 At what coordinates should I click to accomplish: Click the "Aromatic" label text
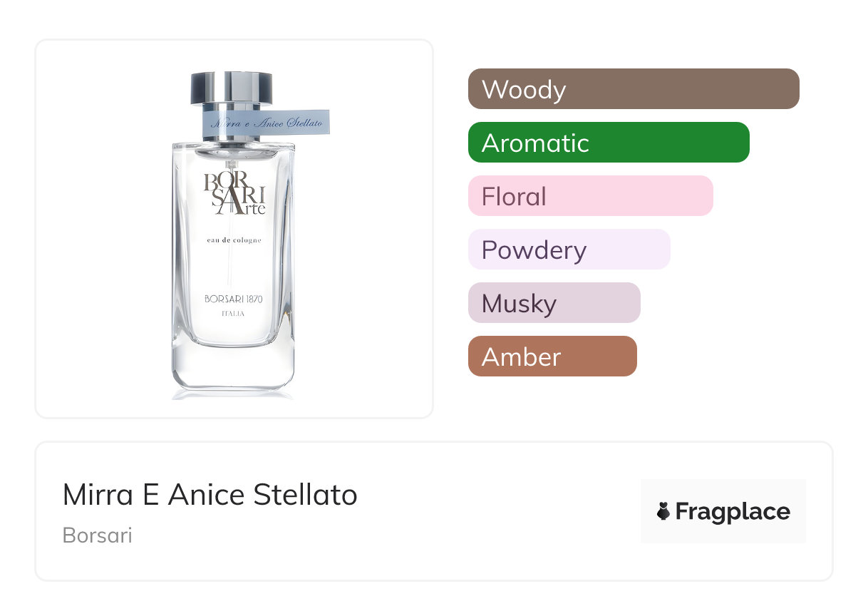point(535,143)
